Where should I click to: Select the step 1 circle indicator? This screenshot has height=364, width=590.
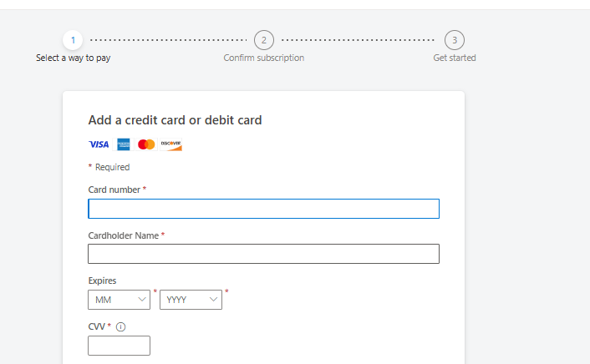[73, 39]
